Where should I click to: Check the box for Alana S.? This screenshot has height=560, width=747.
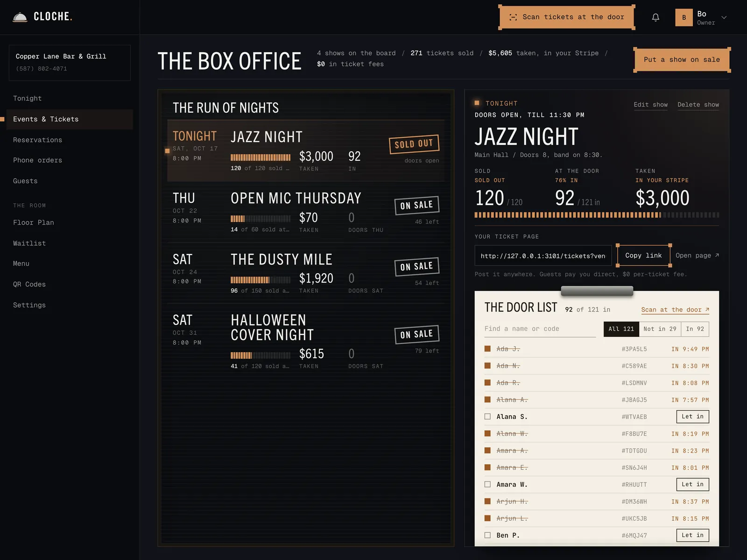pyautogui.click(x=487, y=417)
